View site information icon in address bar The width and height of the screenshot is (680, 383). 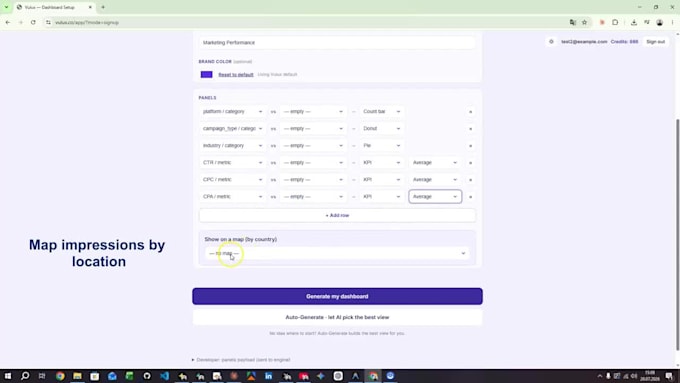point(48,23)
